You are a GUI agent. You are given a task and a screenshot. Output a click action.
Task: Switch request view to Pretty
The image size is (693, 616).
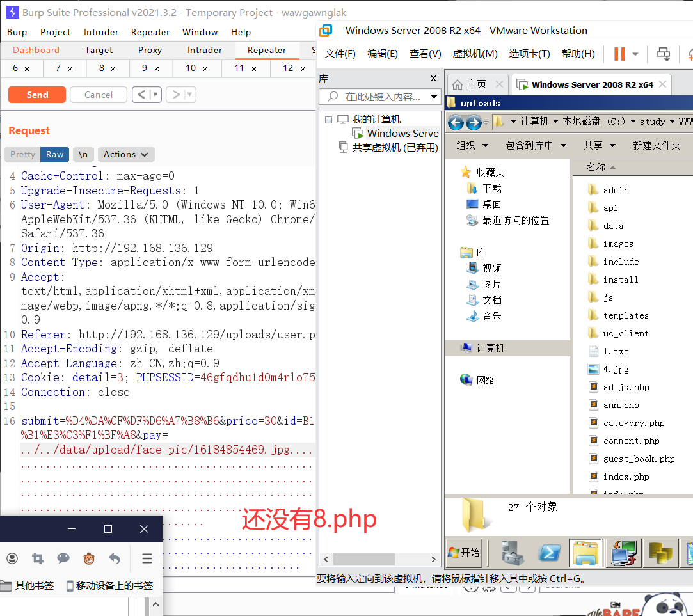click(x=22, y=154)
